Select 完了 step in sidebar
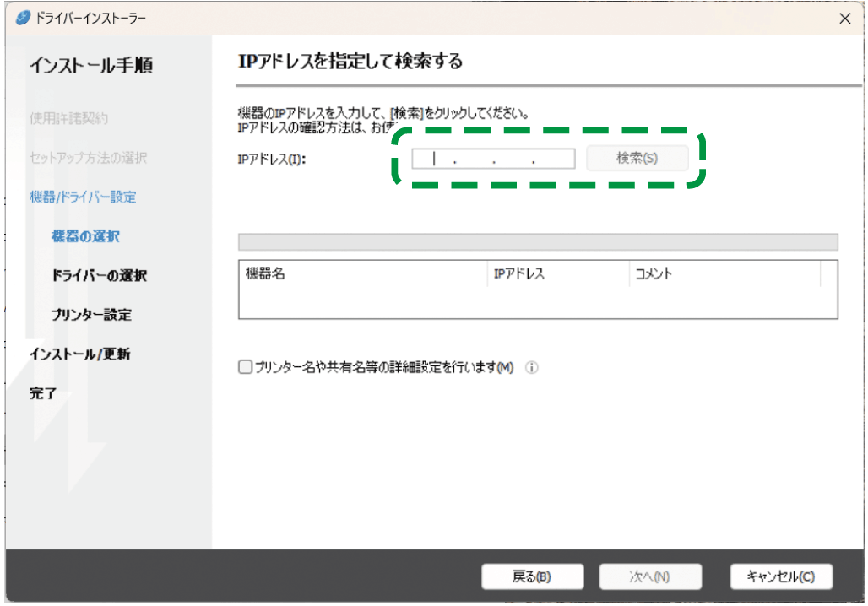Image resolution: width=868 pixels, height=606 pixels. coord(41,392)
